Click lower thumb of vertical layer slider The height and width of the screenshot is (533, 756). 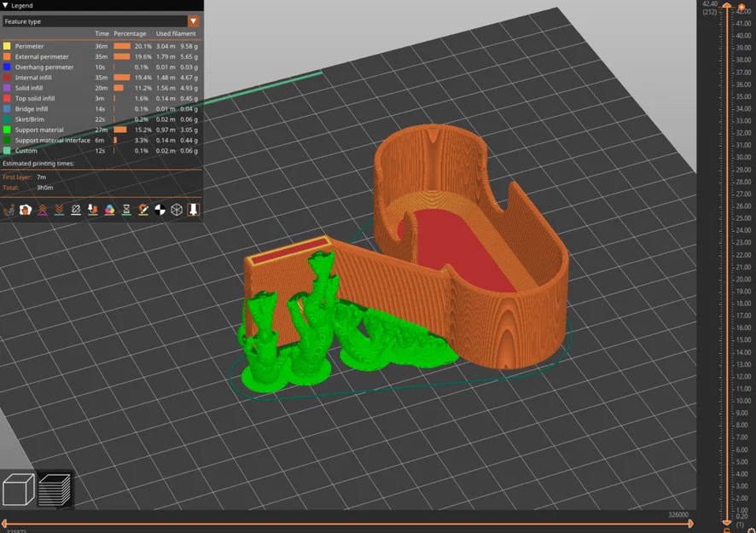(x=727, y=523)
